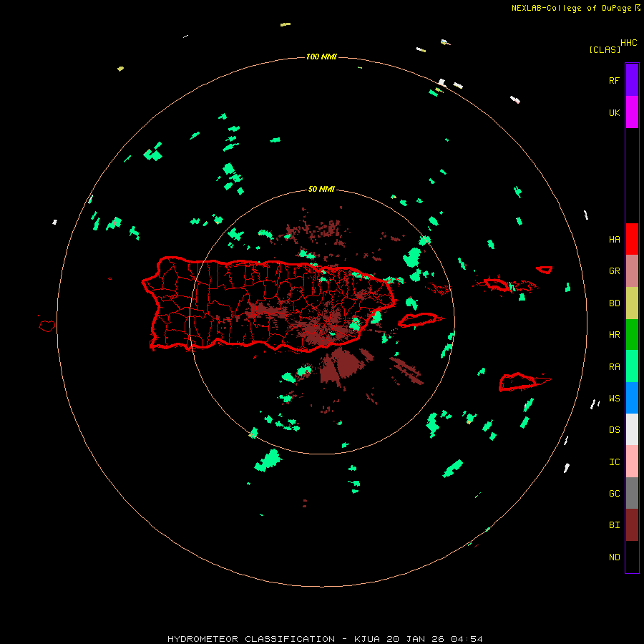644x644 pixels.
Task: Click the HYDROMETEOR CLASSIFICATION title text
Action: coord(251,639)
